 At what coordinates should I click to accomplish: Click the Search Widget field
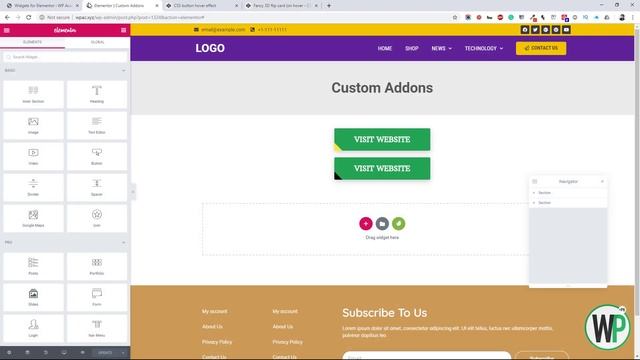[65, 57]
